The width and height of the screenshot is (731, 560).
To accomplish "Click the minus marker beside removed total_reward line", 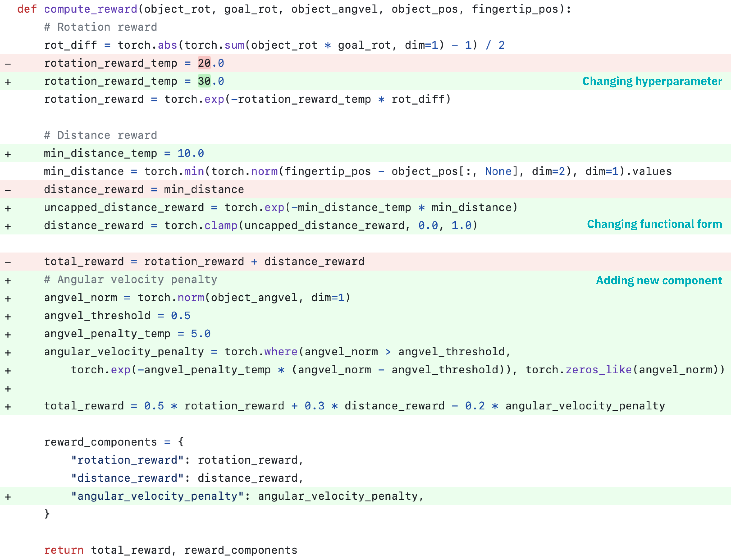I will [x=8, y=262].
